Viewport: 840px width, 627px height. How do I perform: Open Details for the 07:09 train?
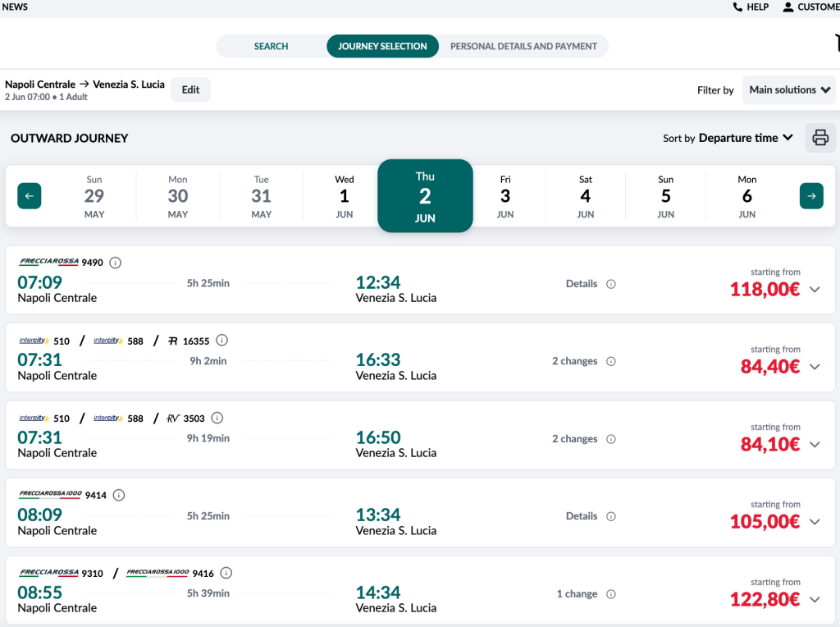click(582, 284)
